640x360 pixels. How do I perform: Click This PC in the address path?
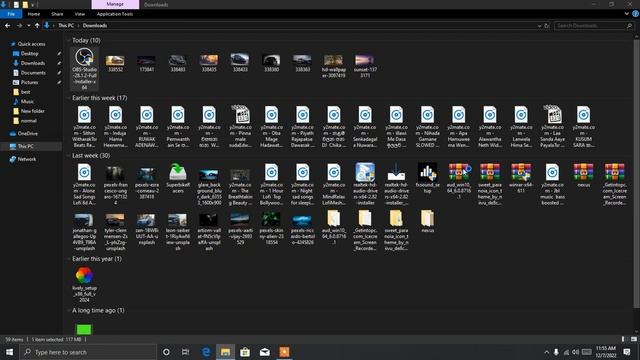[x=66, y=25]
